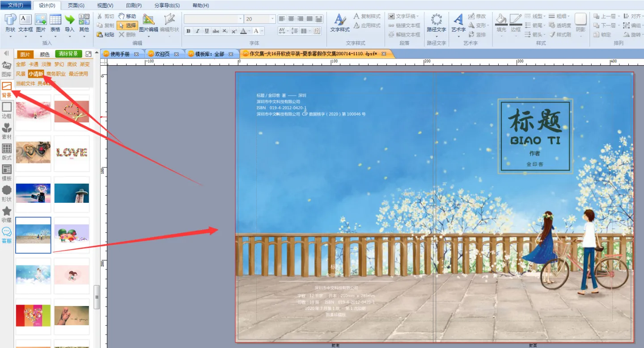Image resolution: width=644 pixels, height=348 pixels.
Task: Toggle superscript formatting
Action: 234,31
